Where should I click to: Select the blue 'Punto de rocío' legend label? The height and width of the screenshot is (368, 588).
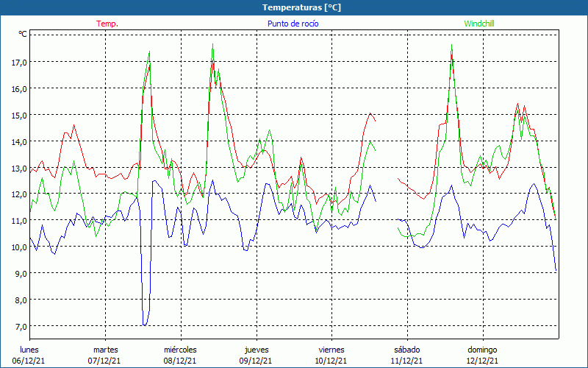pyautogui.click(x=293, y=24)
